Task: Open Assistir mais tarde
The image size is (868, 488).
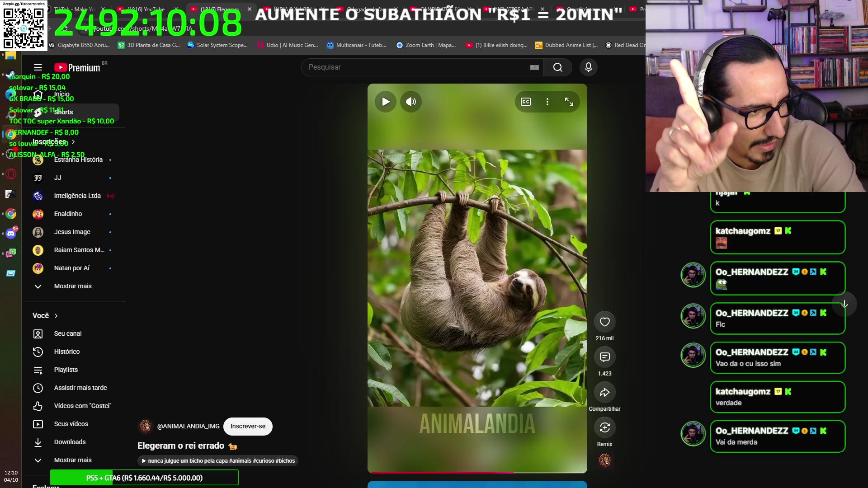Action: tap(72, 388)
